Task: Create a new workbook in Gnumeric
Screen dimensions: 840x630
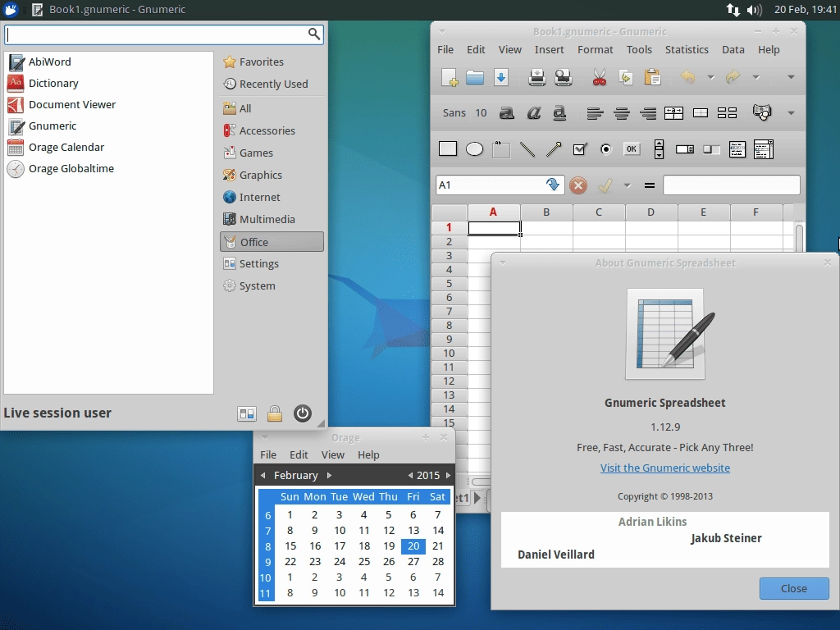Action: coord(450,77)
